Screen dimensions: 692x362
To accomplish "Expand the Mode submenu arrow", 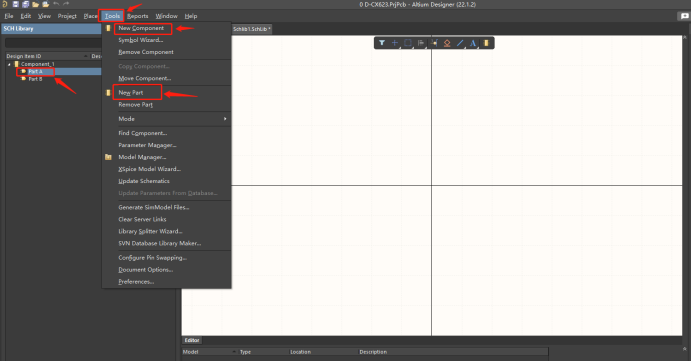I will [x=225, y=119].
